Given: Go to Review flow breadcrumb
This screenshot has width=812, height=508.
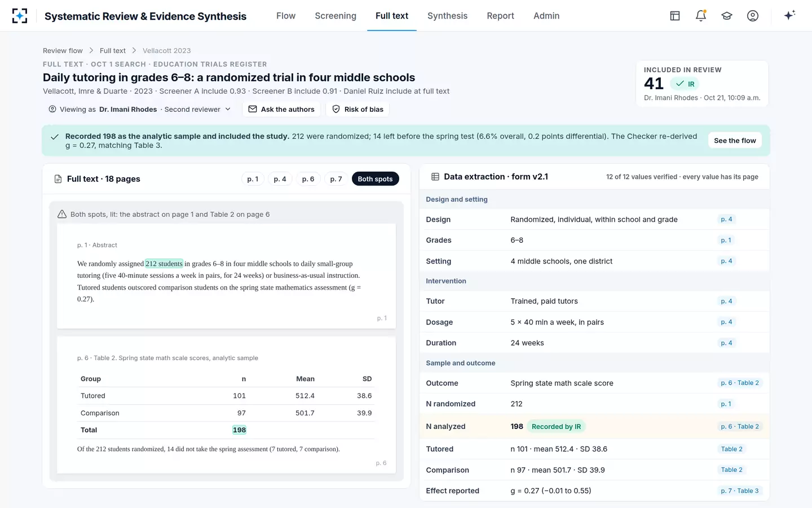Looking at the screenshot, I should point(63,51).
